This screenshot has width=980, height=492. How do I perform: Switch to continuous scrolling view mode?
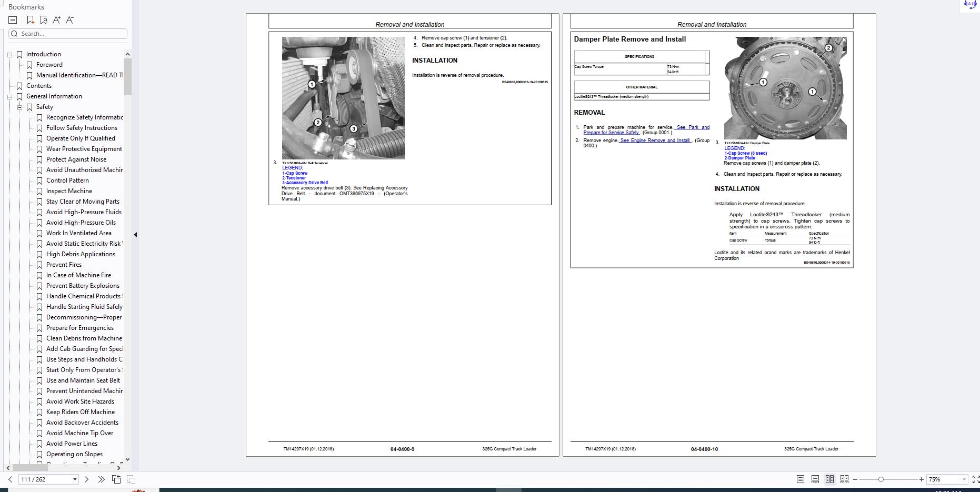(x=815, y=479)
